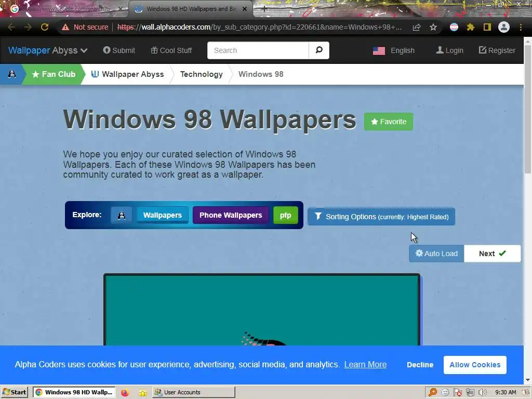Open the Cool Stuff menu
Viewport: 532px width, 399px height.
tap(171, 50)
